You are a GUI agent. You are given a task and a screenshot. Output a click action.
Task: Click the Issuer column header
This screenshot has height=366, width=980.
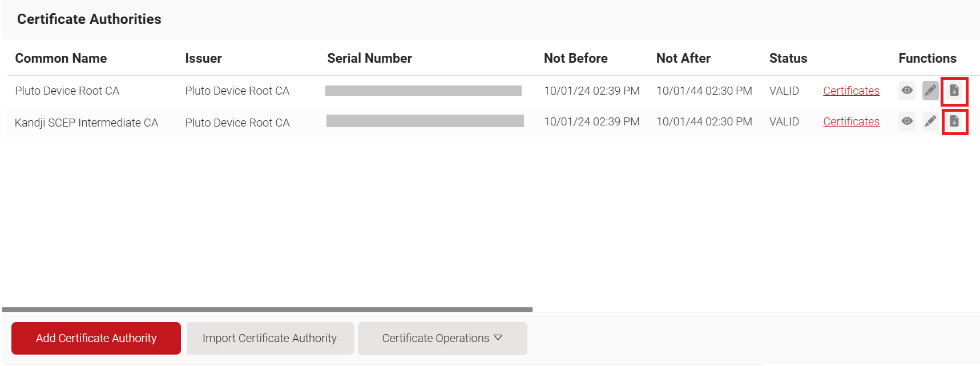click(203, 58)
